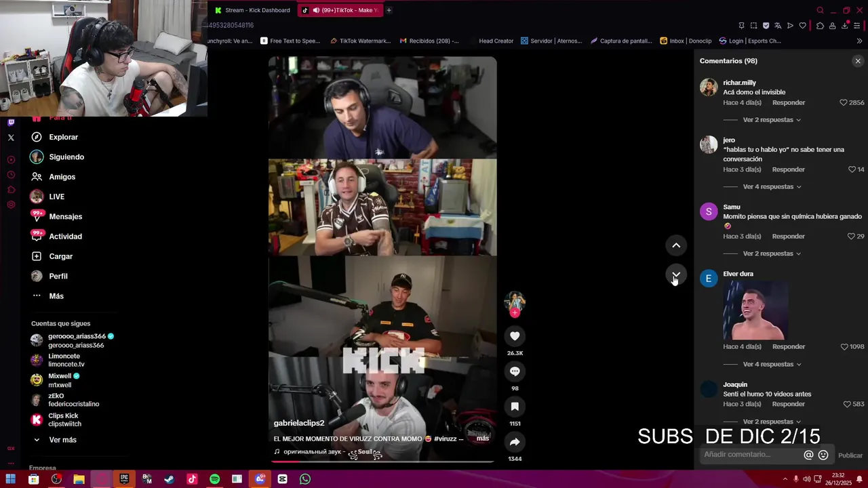Open Más options in sidebar
This screenshot has width=868, height=488.
(x=47, y=296)
